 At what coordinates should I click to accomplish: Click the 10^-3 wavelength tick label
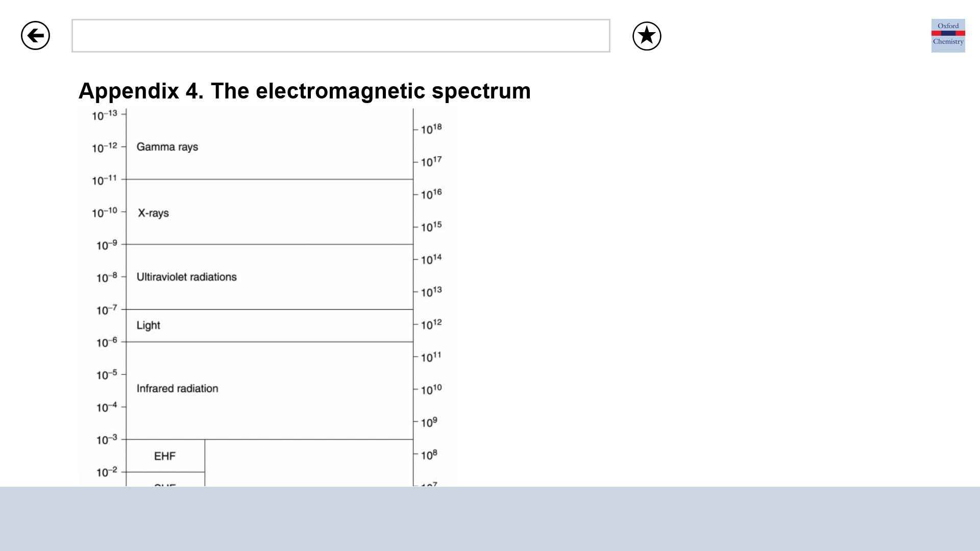[x=107, y=440]
